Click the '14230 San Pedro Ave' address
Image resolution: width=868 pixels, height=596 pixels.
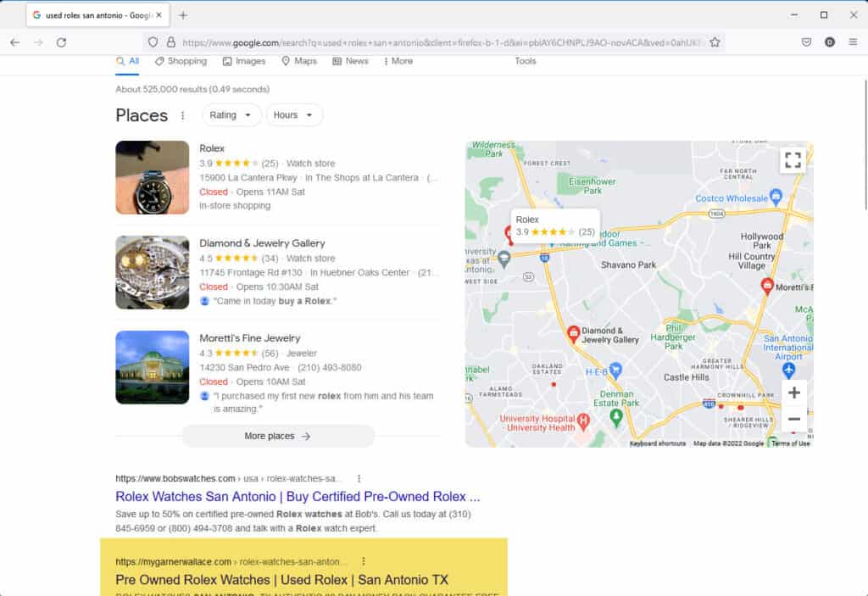pyautogui.click(x=244, y=368)
